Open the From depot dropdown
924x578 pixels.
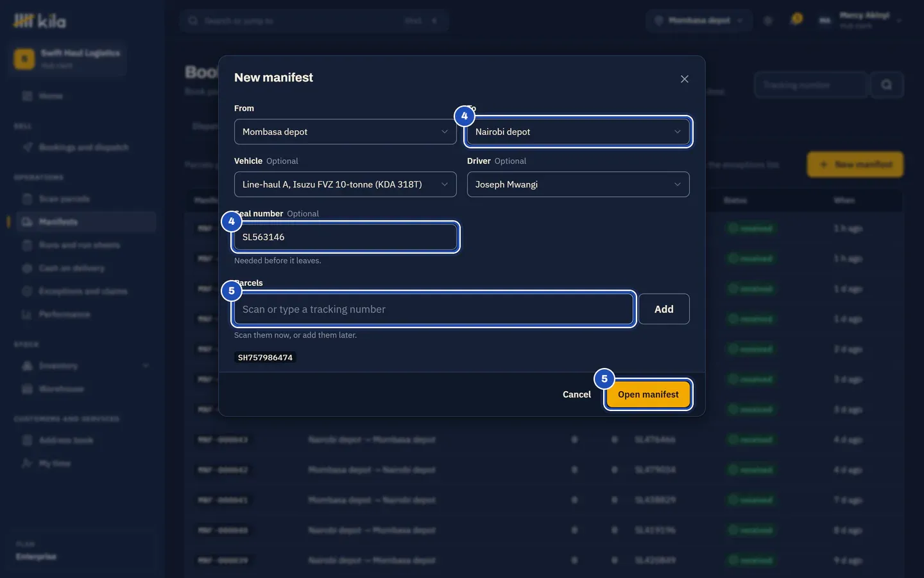(x=345, y=132)
